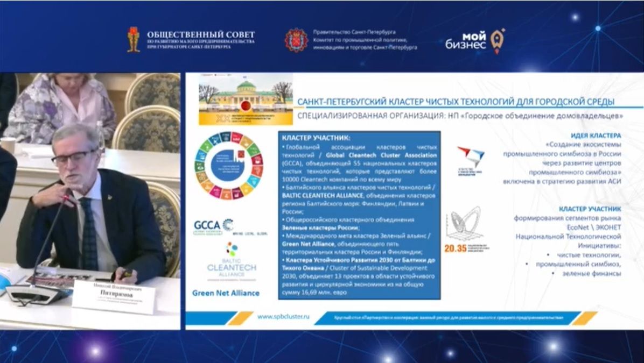Screen dimensions: 644x363
Task: Click the red-blue ASI agency logo
Action: click(x=471, y=161)
